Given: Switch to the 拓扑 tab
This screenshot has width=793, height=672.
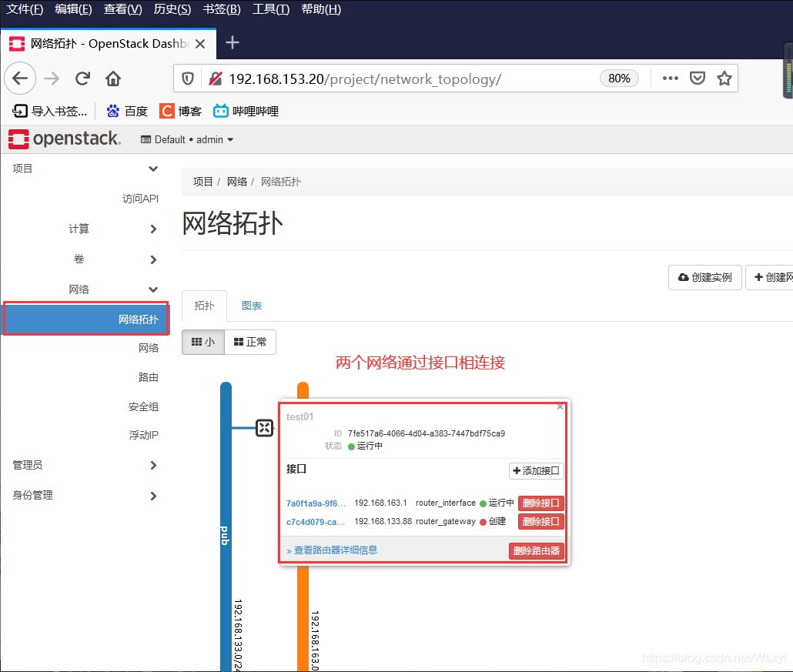Looking at the screenshot, I should [204, 306].
